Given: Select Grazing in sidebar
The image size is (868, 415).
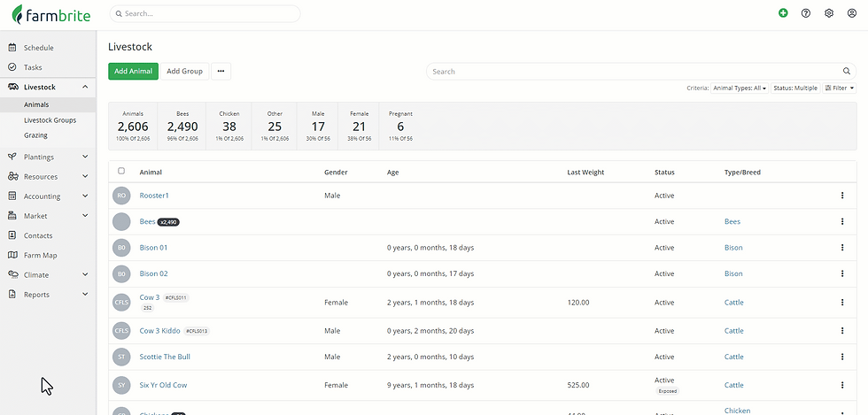Looking at the screenshot, I should click(x=35, y=135).
